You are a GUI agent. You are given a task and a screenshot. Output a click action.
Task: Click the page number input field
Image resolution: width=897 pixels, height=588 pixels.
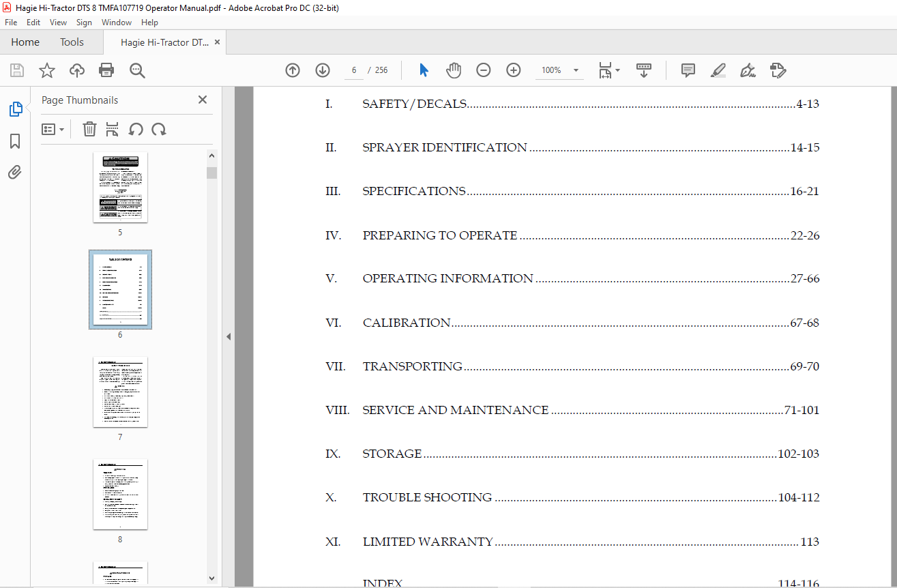click(354, 70)
